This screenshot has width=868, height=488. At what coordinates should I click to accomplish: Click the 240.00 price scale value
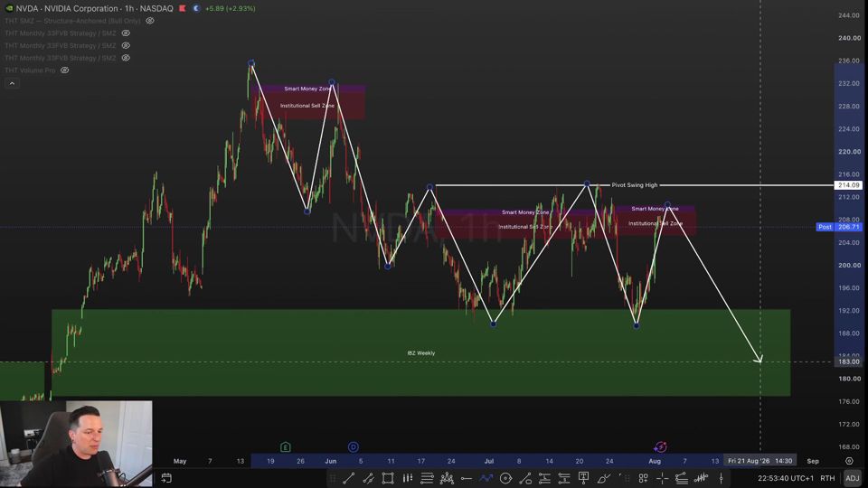point(849,38)
